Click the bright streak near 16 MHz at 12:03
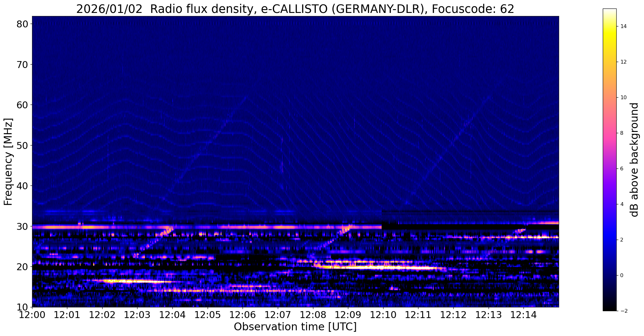This screenshot has width=644, height=336. tap(137, 281)
